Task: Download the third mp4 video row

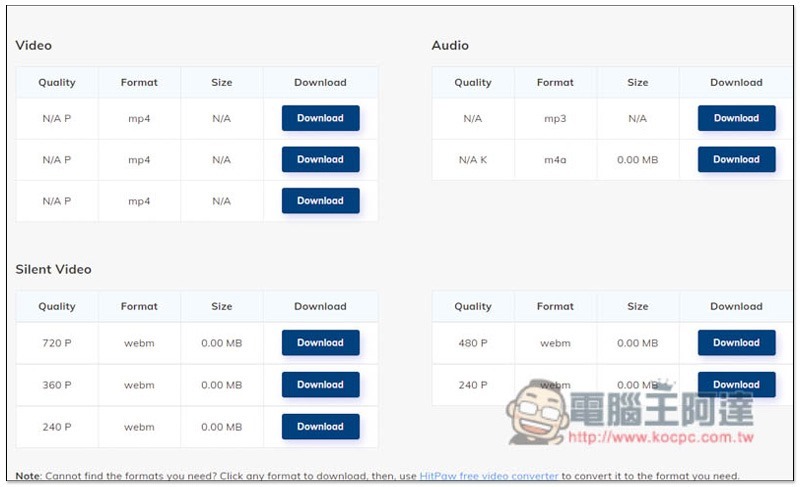Action: (x=320, y=201)
